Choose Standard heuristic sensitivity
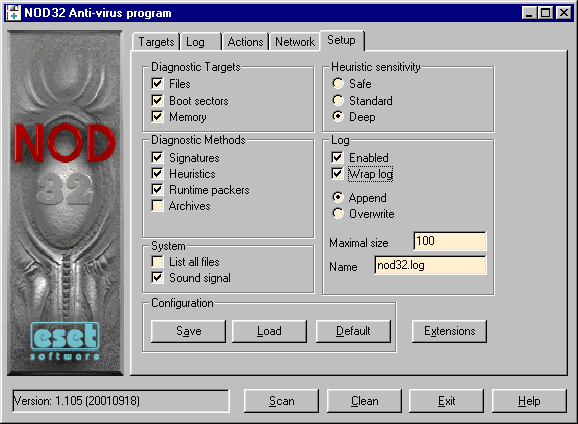Image resolution: width=578 pixels, height=424 pixels. pos(338,100)
